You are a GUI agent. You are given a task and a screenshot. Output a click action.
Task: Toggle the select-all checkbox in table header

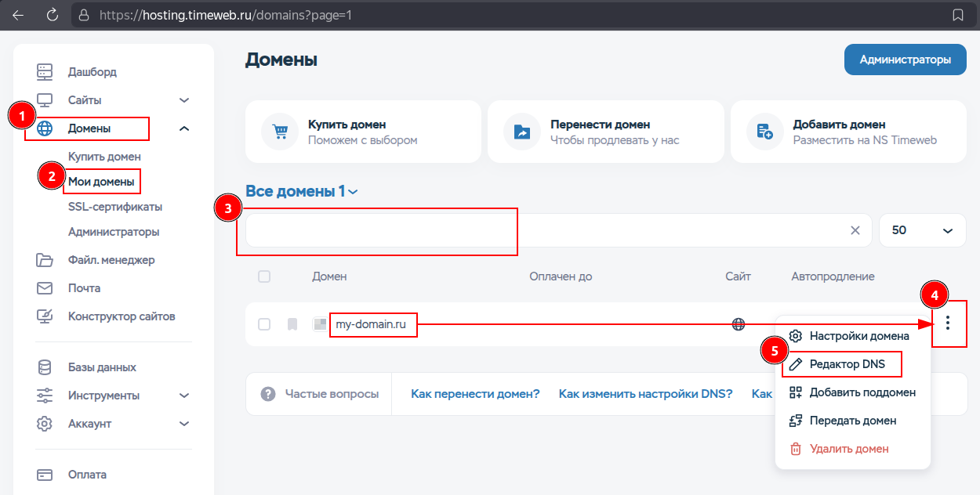point(264,276)
